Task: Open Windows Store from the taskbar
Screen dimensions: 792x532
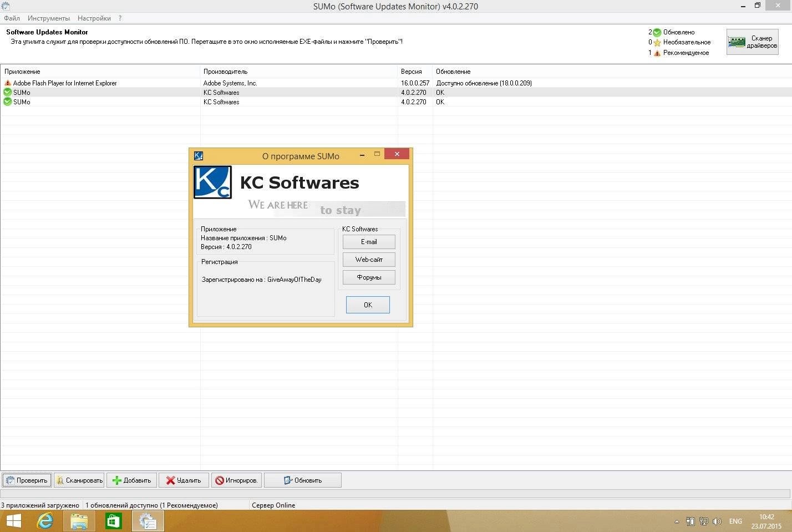Action: (113, 521)
